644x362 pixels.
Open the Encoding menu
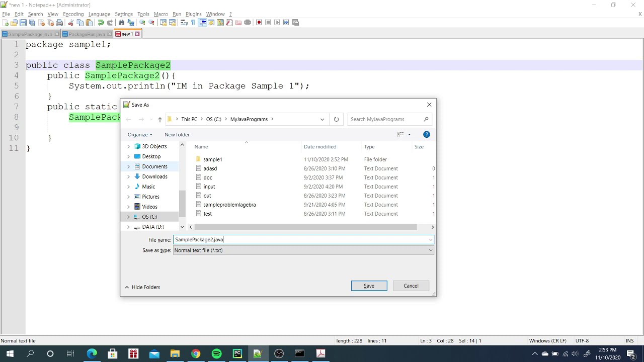click(x=73, y=14)
